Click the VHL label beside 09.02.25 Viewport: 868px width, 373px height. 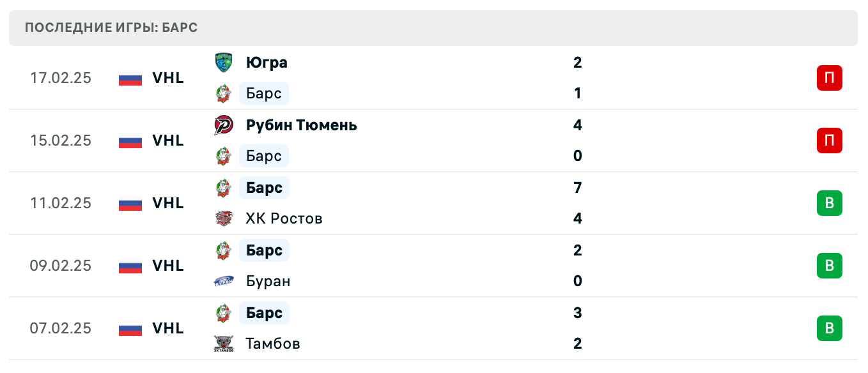pos(167,266)
